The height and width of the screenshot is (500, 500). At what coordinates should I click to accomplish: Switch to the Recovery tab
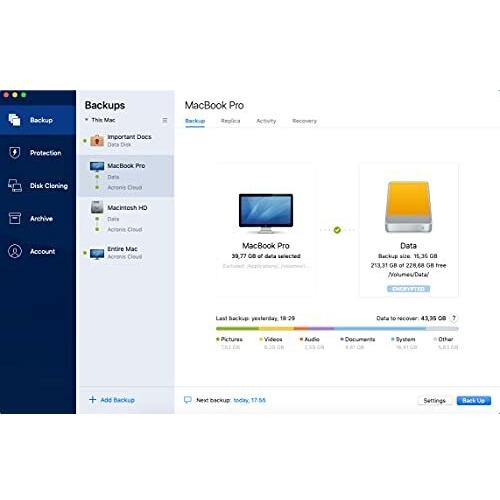click(x=304, y=121)
